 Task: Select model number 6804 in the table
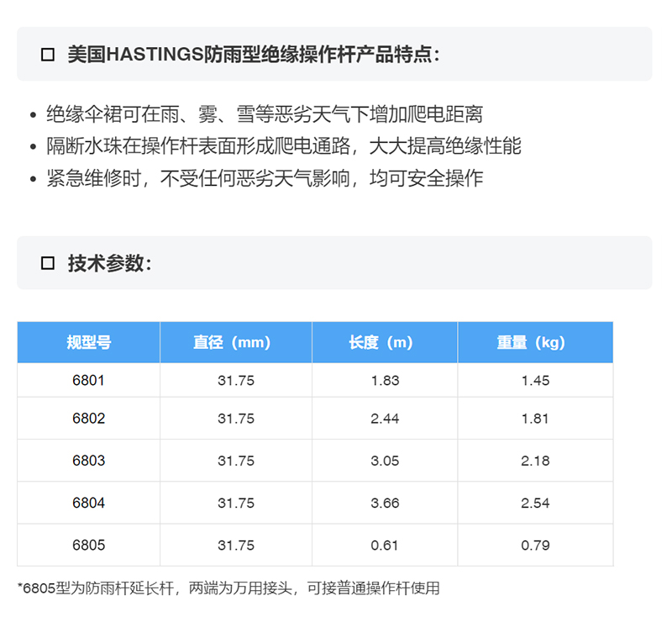point(88,503)
